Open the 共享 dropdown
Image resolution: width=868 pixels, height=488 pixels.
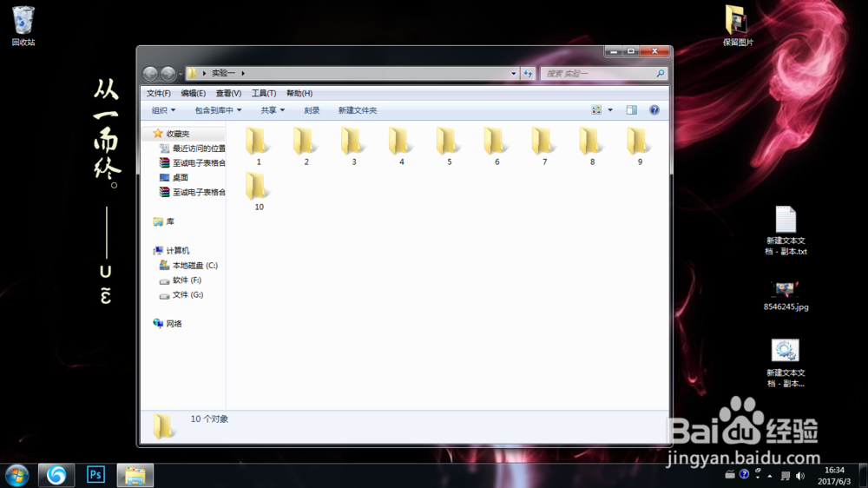tap(273, 110)
